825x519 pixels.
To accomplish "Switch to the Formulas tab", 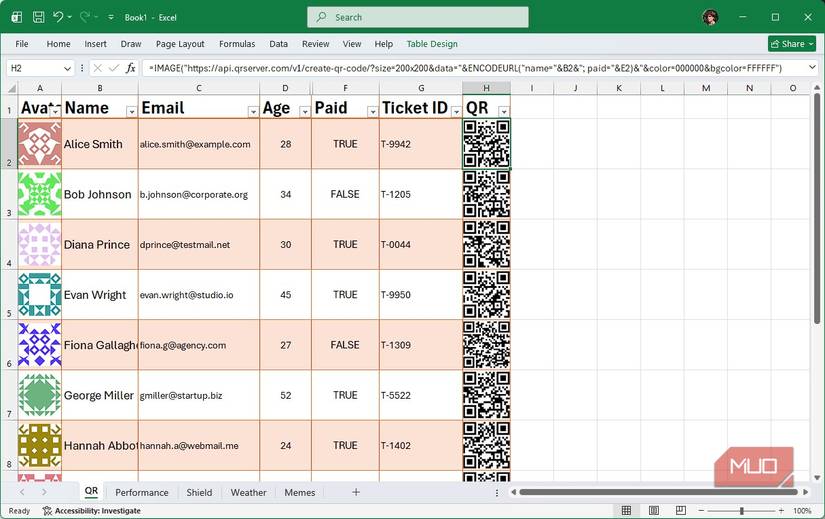I will (237, 44).
